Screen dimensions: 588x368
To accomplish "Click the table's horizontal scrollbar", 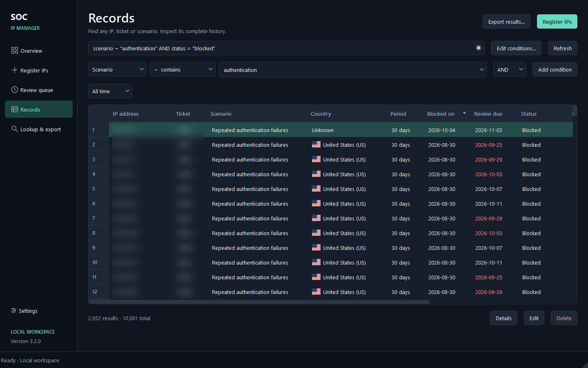I will tap(259, 302).
